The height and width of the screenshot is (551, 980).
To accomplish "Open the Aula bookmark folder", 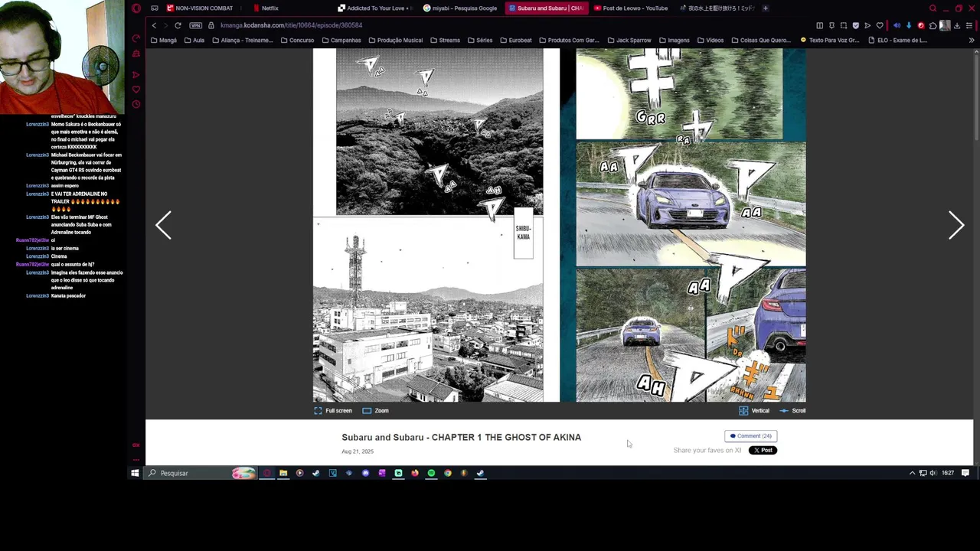I will (194, 40).
